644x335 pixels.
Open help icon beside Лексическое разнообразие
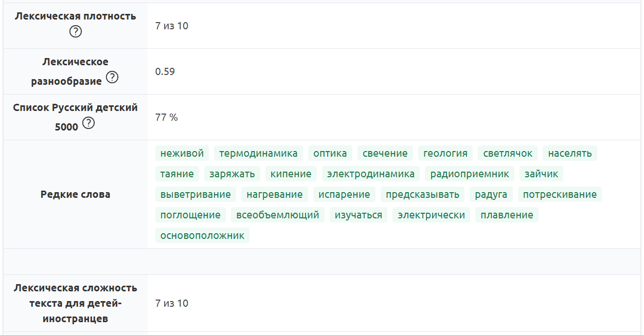(112, 78)
